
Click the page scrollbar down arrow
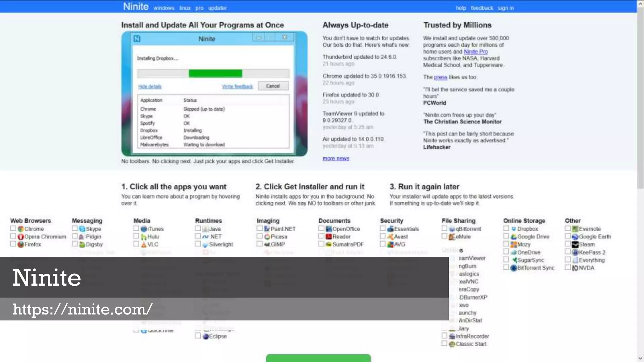pos(641,358)
